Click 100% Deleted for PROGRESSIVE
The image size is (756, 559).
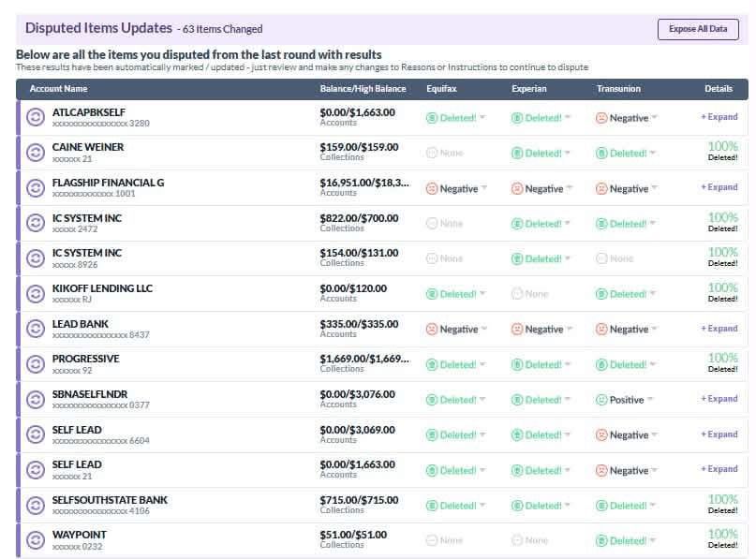click(722, 362)
